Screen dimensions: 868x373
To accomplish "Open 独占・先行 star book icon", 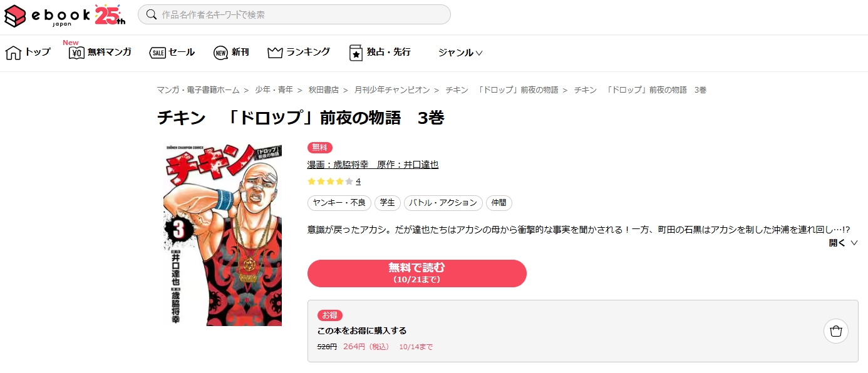I will coord(356,53).
